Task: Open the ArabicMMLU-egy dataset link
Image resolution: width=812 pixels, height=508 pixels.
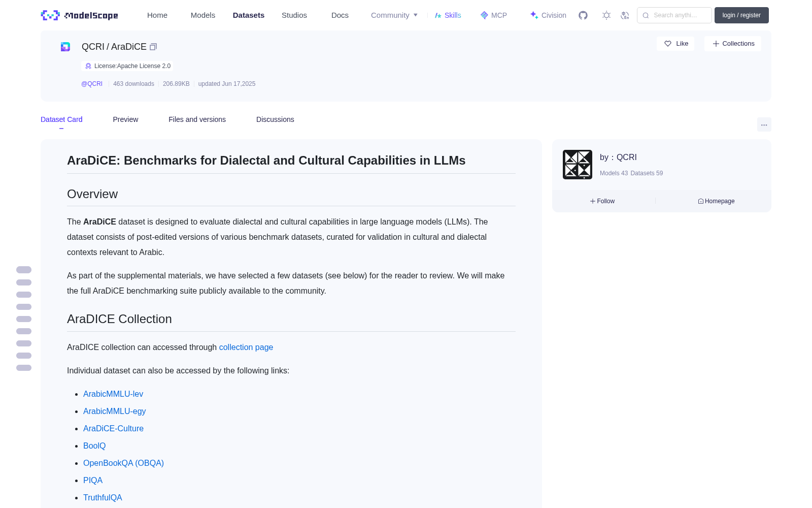Action: point(115,411)
